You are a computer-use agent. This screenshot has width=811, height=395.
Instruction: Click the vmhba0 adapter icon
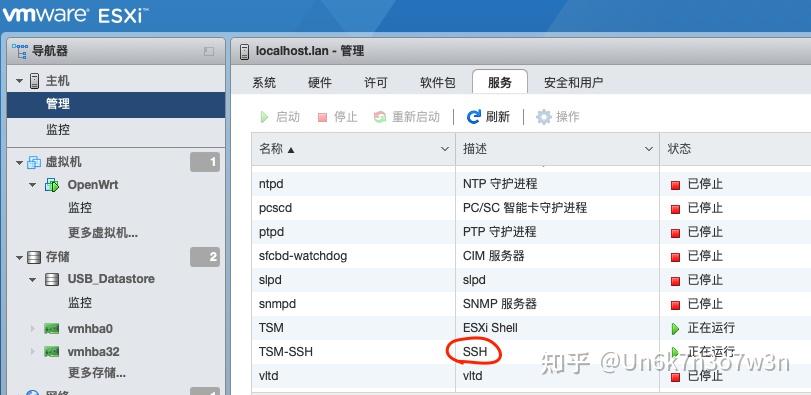pyautogui.click(x=52, y=328)
